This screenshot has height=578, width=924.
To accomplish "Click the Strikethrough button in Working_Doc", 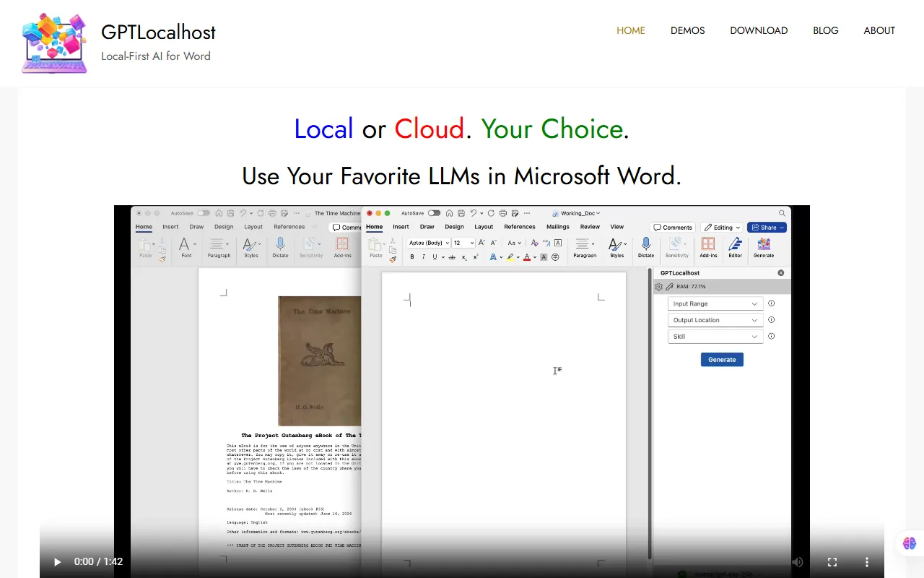I will (x=452, y=257).
